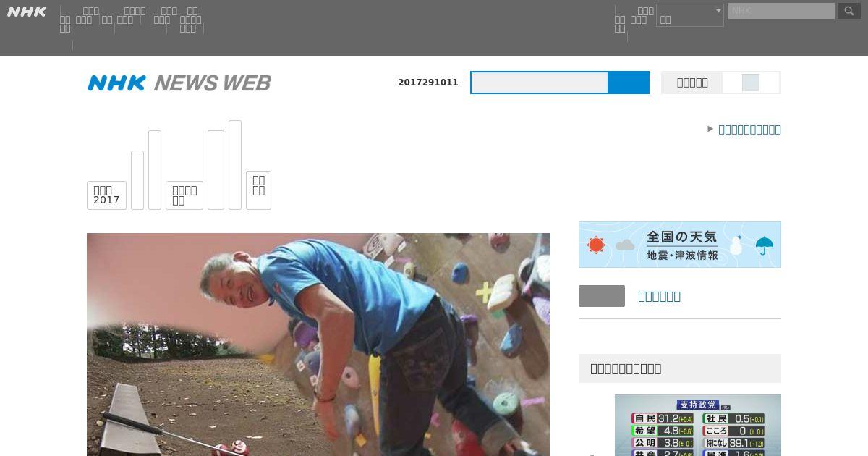Click the umbrella icon on weather banner
Screen dimensions: 868x456
(x=765, y=246)
